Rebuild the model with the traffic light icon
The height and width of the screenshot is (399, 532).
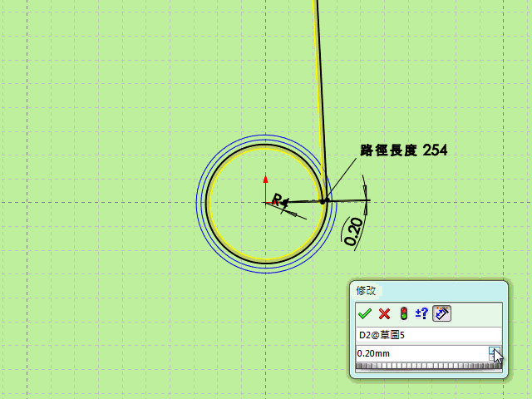click(403, 313)
